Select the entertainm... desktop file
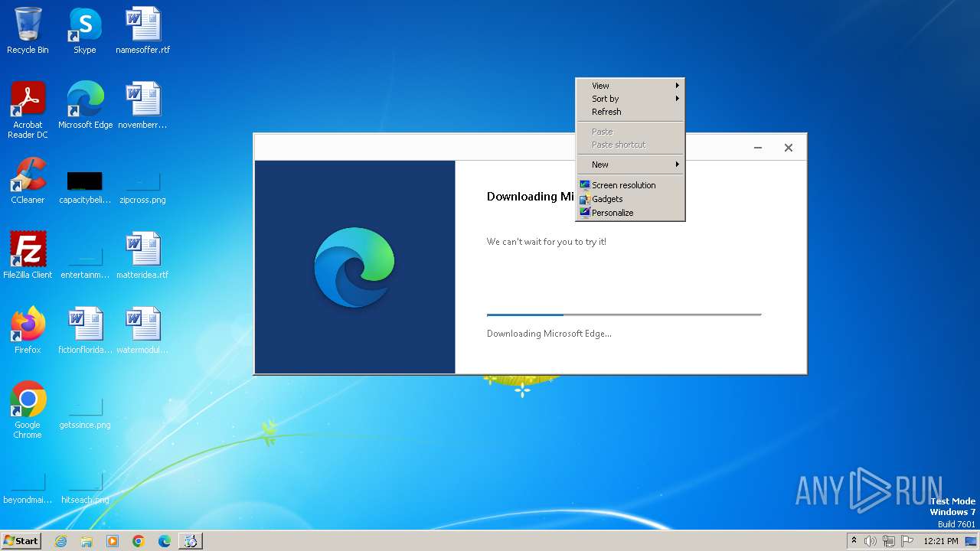980x551 pixels. coord(85,262)
